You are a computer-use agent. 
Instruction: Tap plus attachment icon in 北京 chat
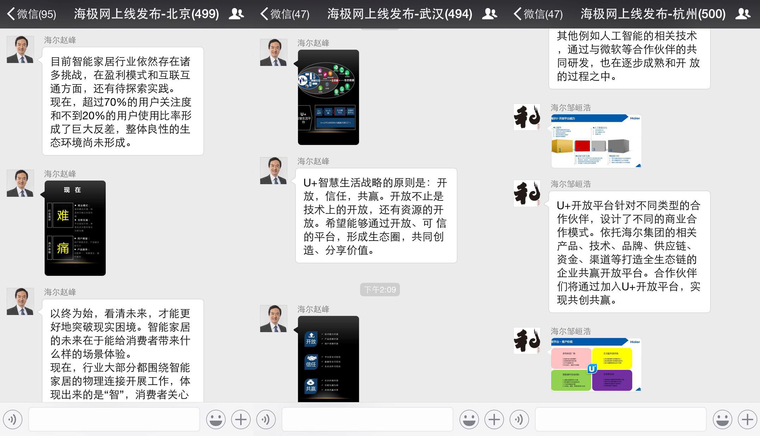coord(240,419)
